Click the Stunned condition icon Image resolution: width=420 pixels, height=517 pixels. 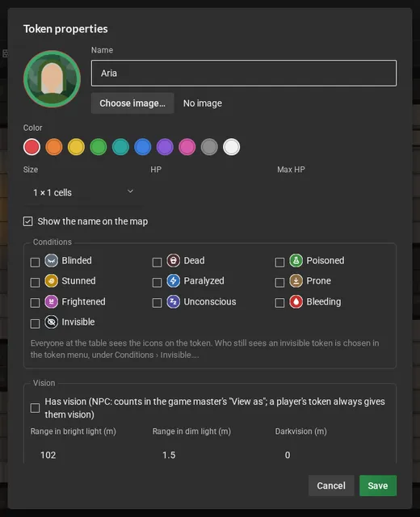51,281
